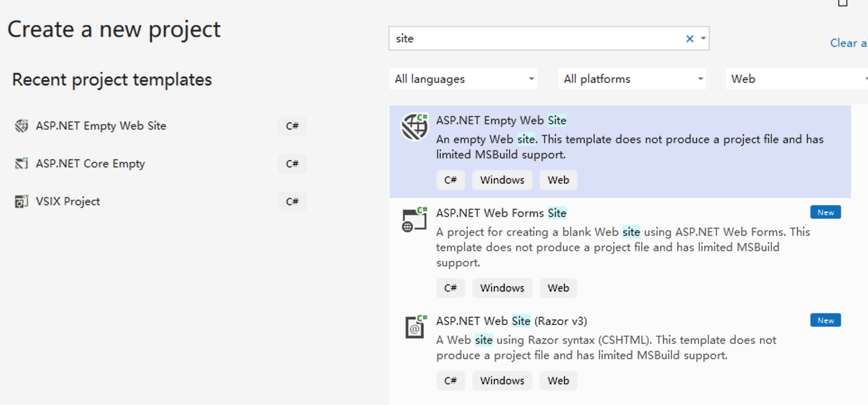The width and height of the screenshot is (868, 405).
Task: Click Web tag under ASP.NET Empty Web Site
Action: pos(558,180)
